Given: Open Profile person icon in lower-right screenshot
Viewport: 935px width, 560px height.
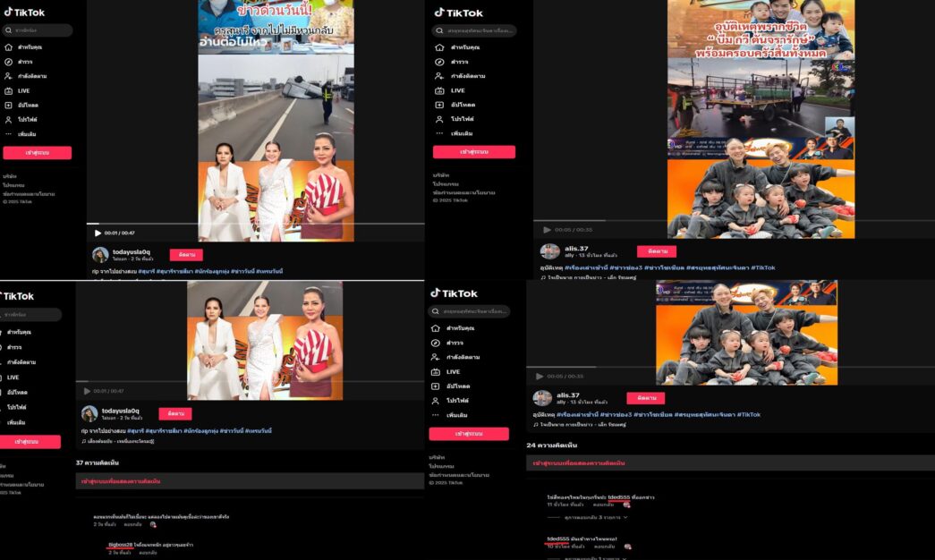Looking at the screenshot, I should (x=436, y=400).
